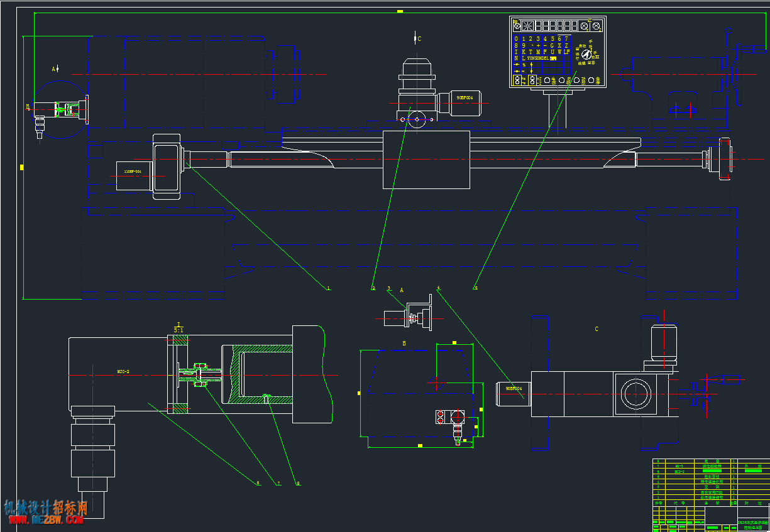
Task: Click the view label C beside lower-right drawing
Action: tap(597, 328)
